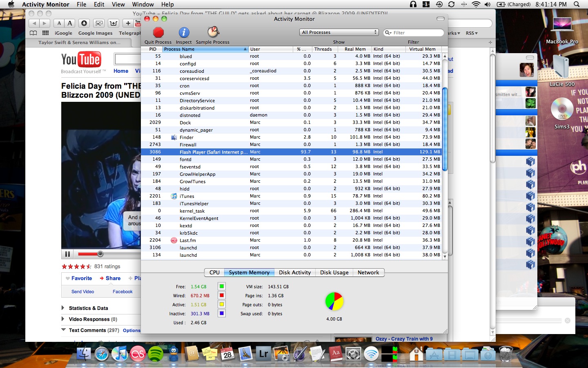Open Lightroom from the Dock
Image resolution: width=588 pixels, height=368 pixels.
(x=263, y=354)
